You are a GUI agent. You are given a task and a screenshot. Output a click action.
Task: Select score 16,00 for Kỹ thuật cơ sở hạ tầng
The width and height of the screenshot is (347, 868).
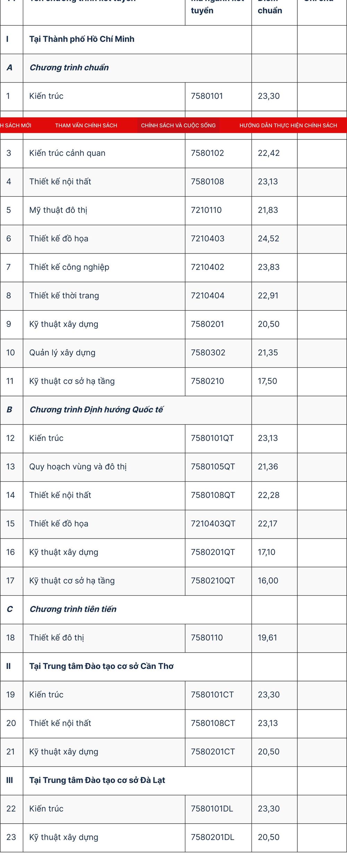click(x=268, y=581)
